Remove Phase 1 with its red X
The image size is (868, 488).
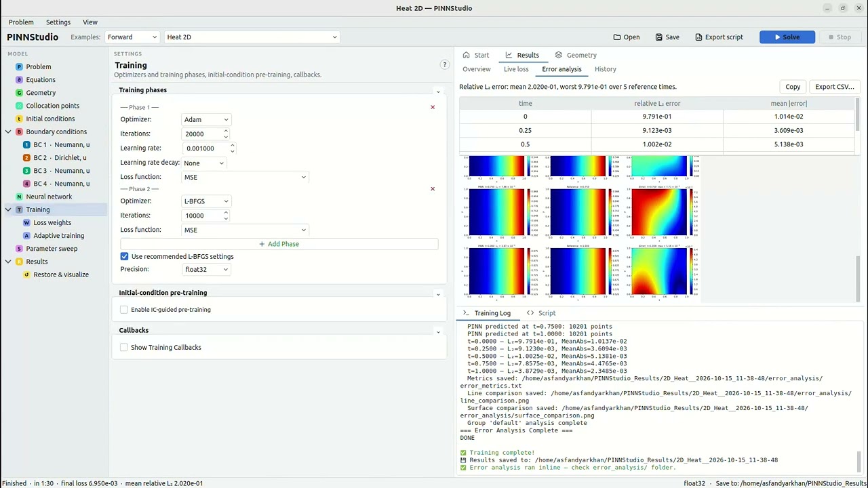tap(433, 107)
